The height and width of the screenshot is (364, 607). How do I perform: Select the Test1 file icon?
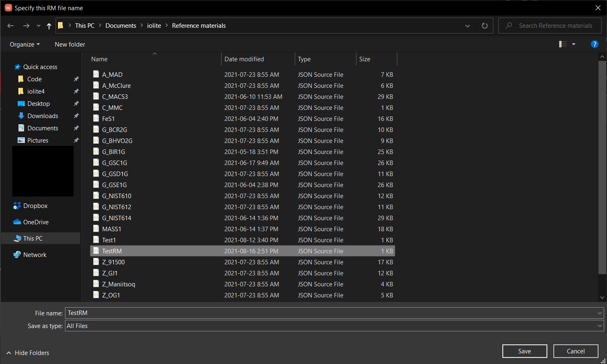[x=96, y=239]
